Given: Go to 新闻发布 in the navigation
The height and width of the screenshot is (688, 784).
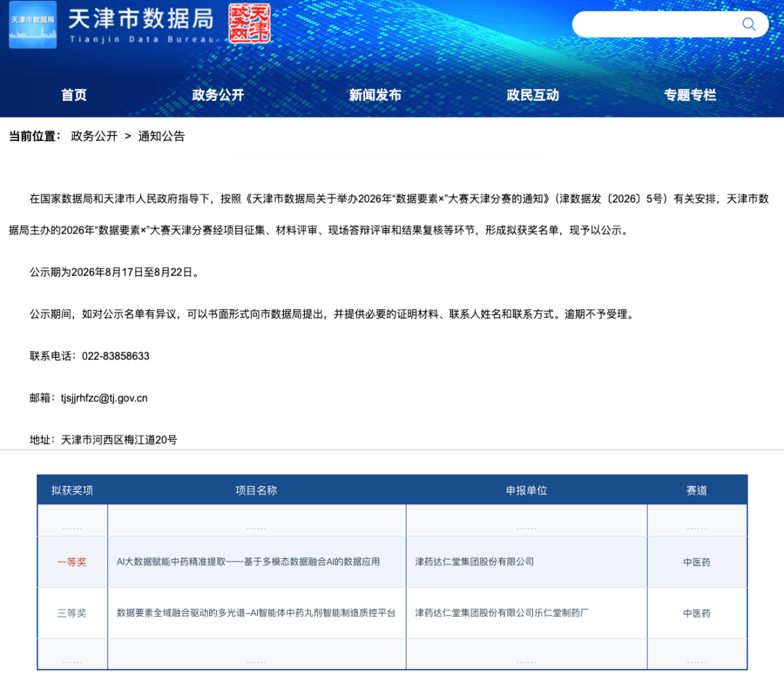Looking at the screenshot, I should pos(375,95).
